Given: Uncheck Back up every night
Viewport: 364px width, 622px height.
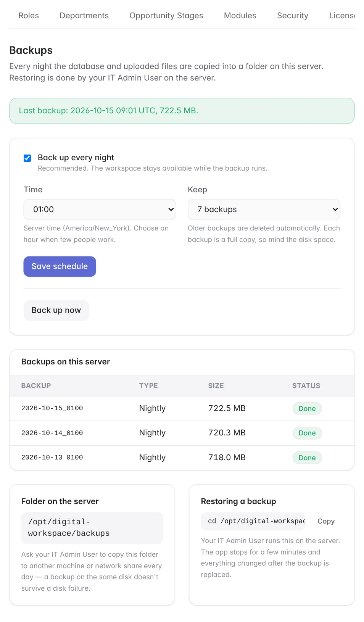Looking at the screenshot, I should click(27, 158).
